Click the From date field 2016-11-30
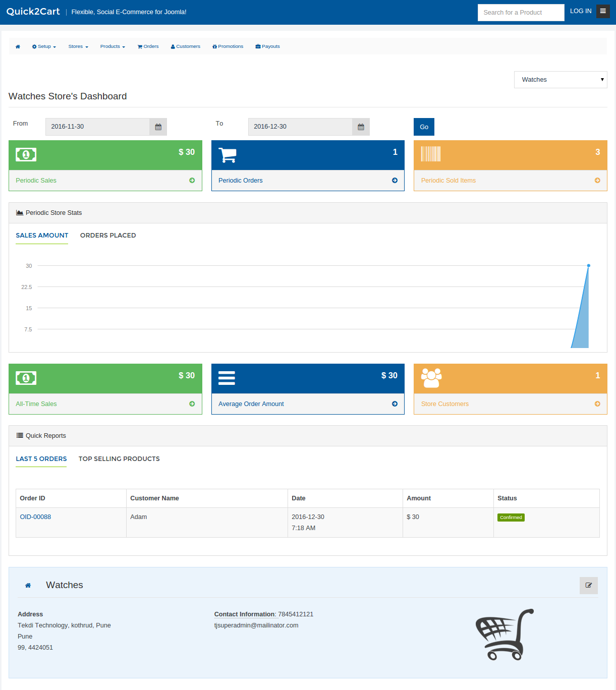This screenshot has height=690, width=616. [97, 127]
